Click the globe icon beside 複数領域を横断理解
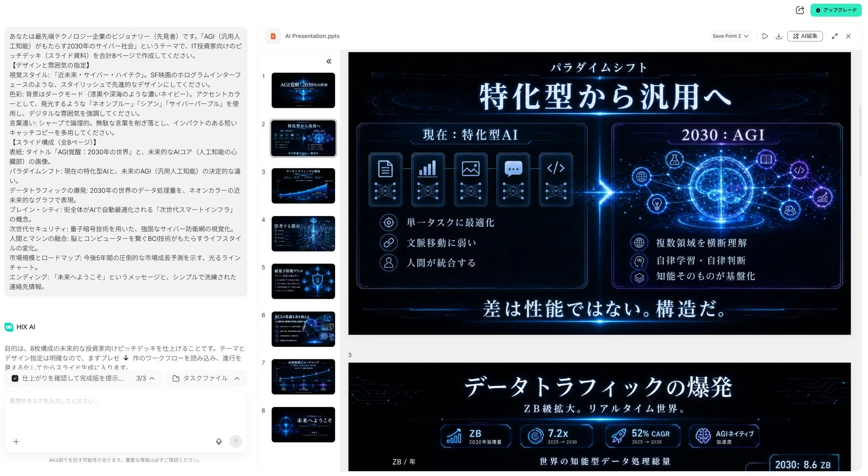 click(x=639, y=243)
